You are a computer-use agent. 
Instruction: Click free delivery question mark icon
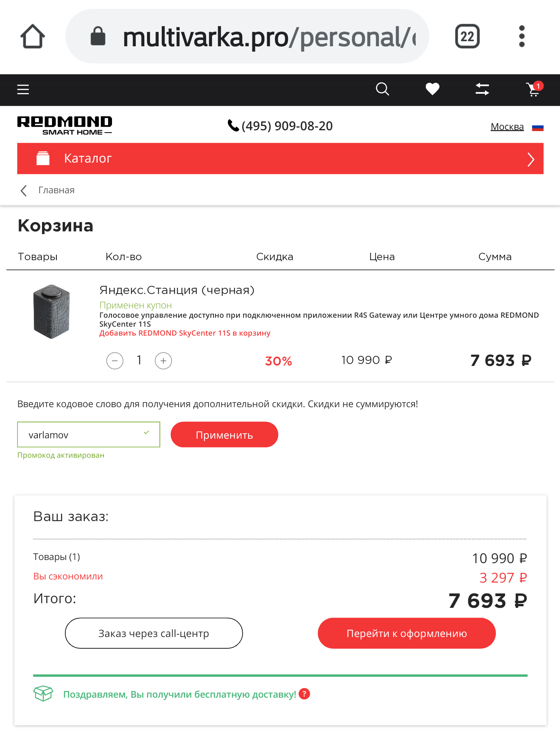click(304, 694)
